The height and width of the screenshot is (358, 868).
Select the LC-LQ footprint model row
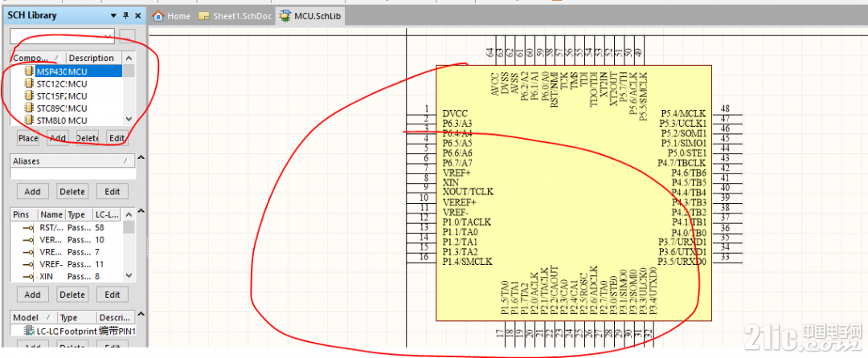point(72,331)
